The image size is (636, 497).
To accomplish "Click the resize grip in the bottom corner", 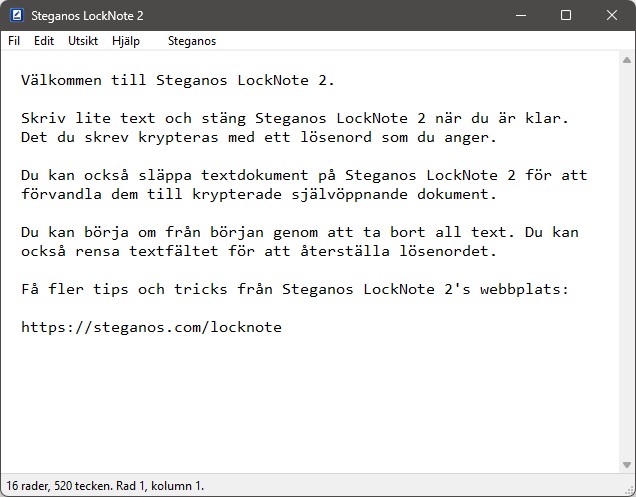I will tap(630, 491).
